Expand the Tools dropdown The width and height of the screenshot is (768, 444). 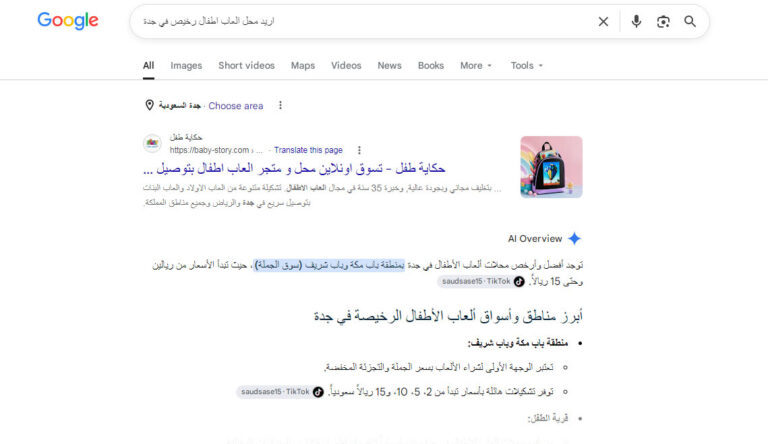click(527, 66)
